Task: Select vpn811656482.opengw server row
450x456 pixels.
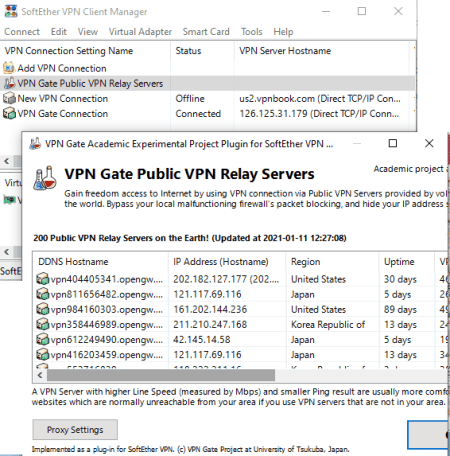Action: pos(240,294)
